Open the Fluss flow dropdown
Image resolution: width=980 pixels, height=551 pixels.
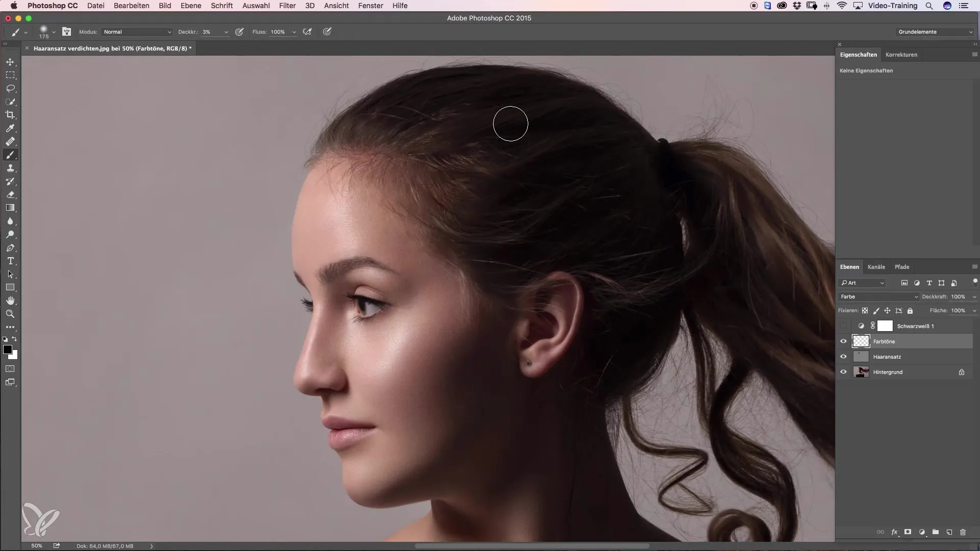point(294,32)
